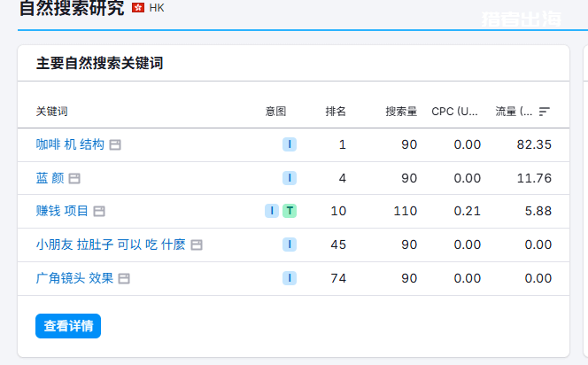Click ranking value 10
The height and width of the screenshot is (365, 588).
338,211
